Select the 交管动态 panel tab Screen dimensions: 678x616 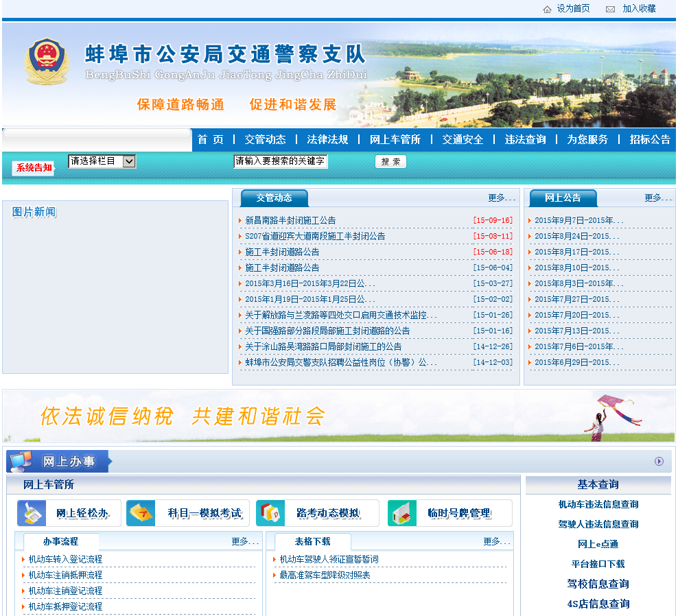[x=274, y=198]
